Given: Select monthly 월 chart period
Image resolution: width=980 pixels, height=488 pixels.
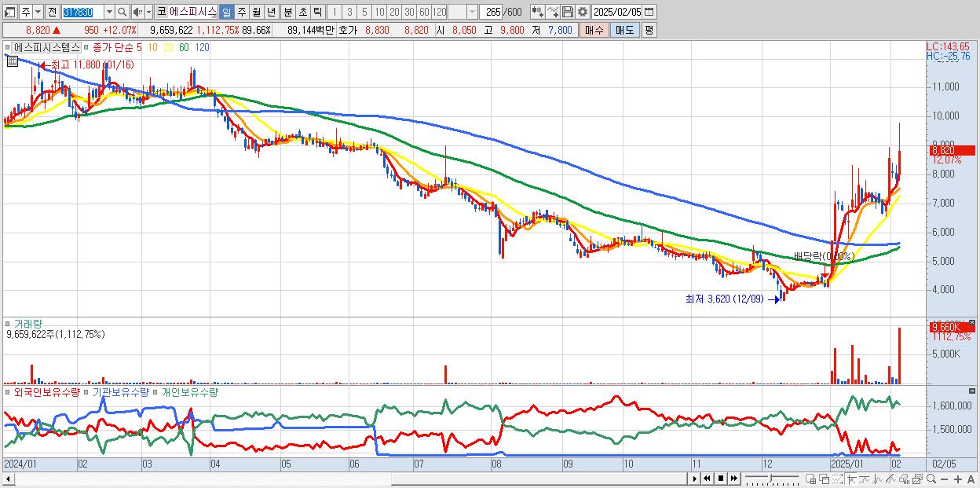Looking at the screenshot, I should click(x=256, y=12).
